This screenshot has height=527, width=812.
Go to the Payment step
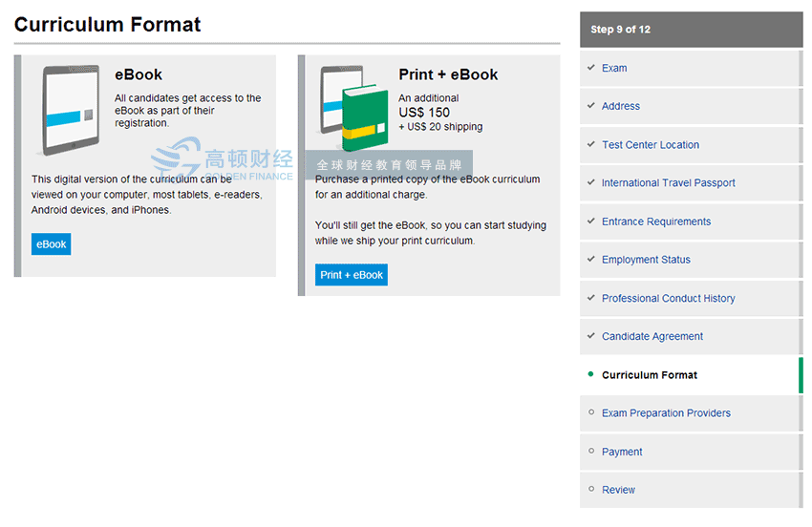pos(622,452)
